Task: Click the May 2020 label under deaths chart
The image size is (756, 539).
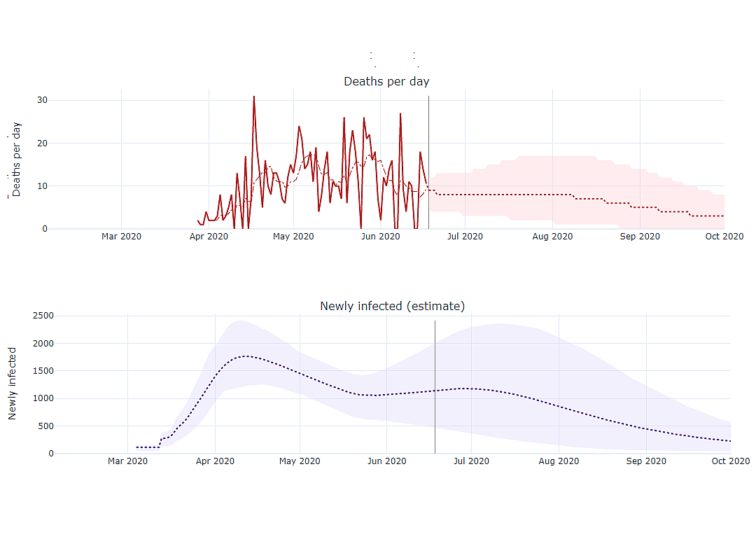Action: click(293, 236)
